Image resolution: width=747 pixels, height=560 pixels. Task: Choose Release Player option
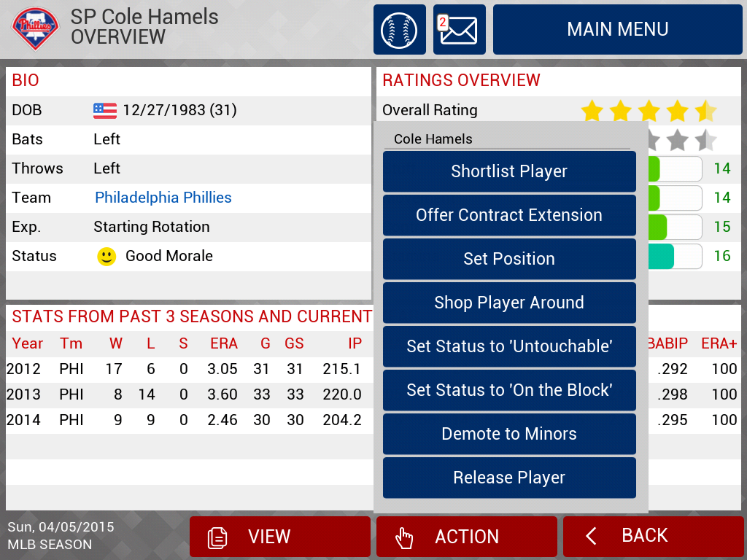509,478
